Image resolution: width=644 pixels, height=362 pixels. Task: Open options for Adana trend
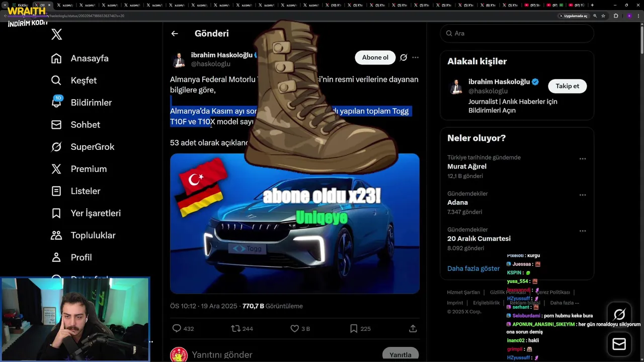(582, 195)
